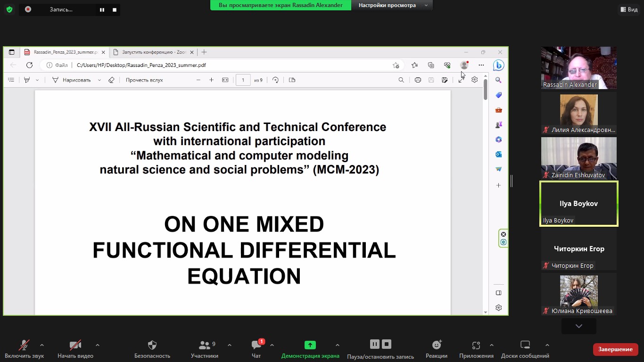This screenshot has width=644, height=362.
Task: Click the PDF print icon
Action: click(418, 80)
